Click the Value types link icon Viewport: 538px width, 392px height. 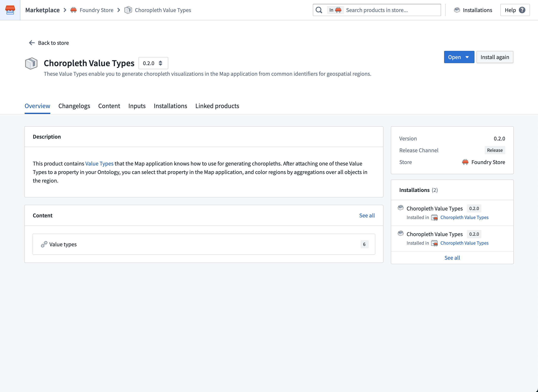click(x=44, y=244)
